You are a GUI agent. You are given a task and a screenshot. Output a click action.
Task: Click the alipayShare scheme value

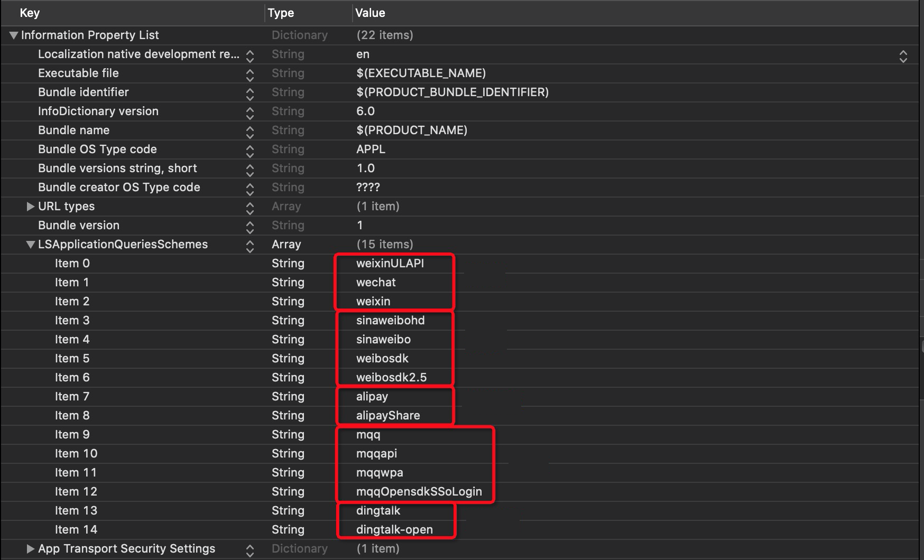pyautogui.click(x=388, y=416)
